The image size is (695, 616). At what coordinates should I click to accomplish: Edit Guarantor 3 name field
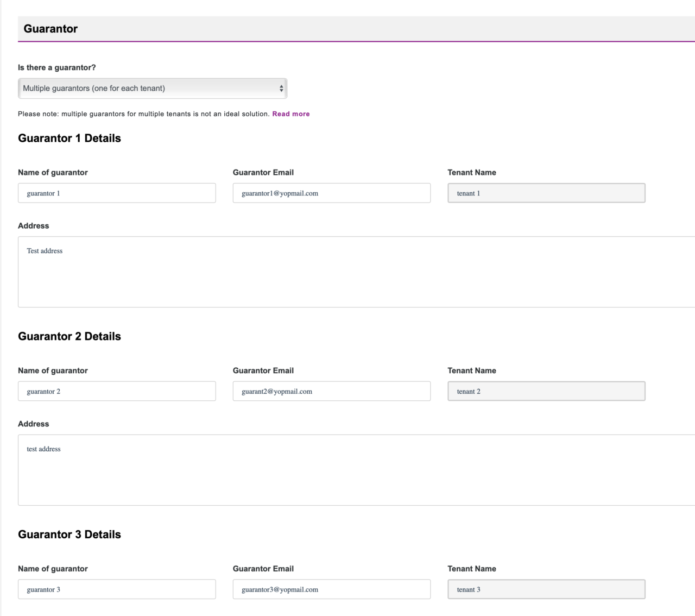[117, 589]
